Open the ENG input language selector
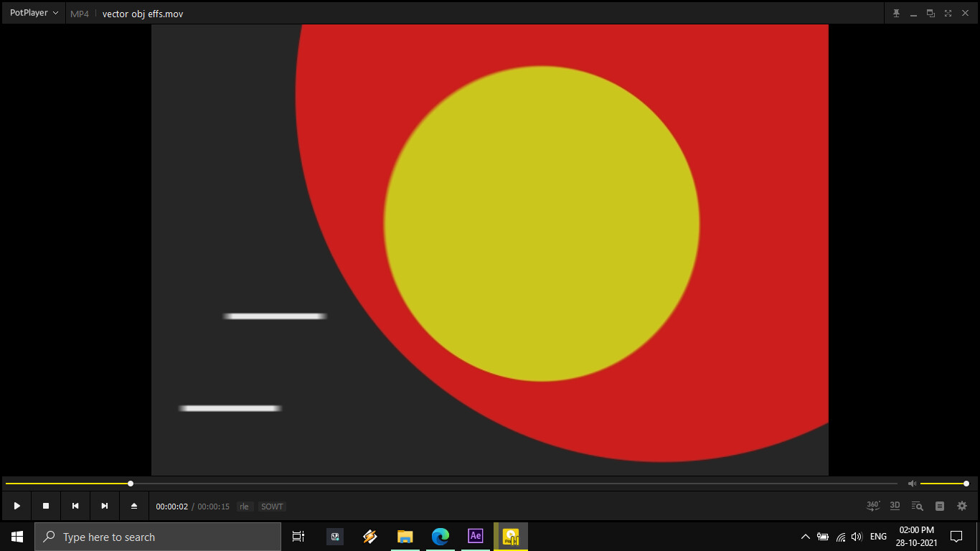 877,536
